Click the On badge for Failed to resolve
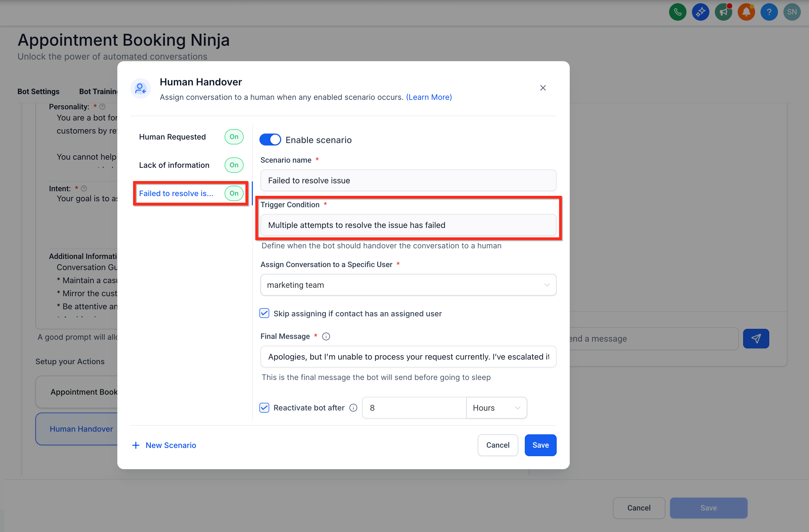The height and width of the screenshot is (532, 809). click(234, 193)
